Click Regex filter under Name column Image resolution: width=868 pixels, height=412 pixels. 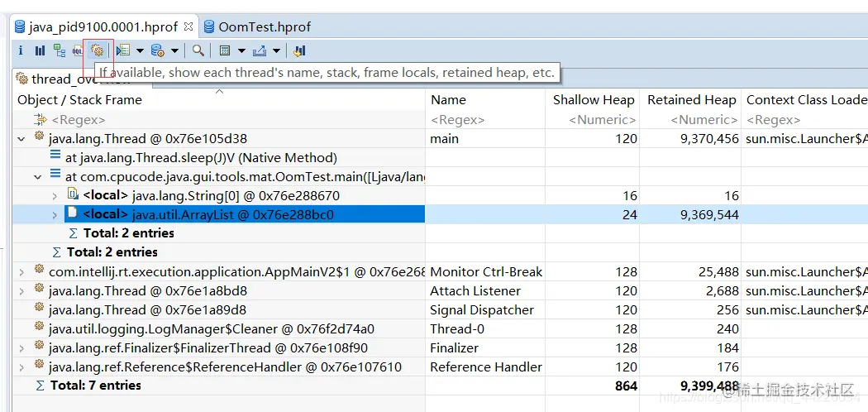[457, 120]
